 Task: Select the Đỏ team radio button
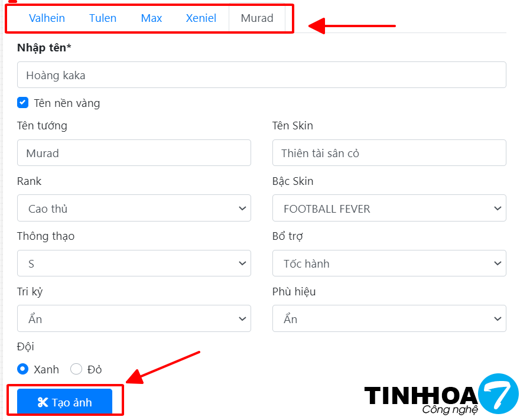coord(76,369)
